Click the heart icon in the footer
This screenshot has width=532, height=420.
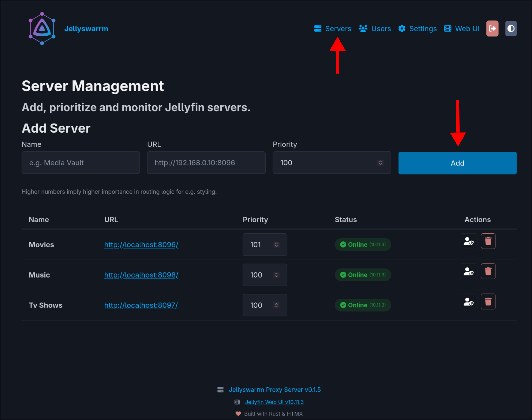pos(238,414)
